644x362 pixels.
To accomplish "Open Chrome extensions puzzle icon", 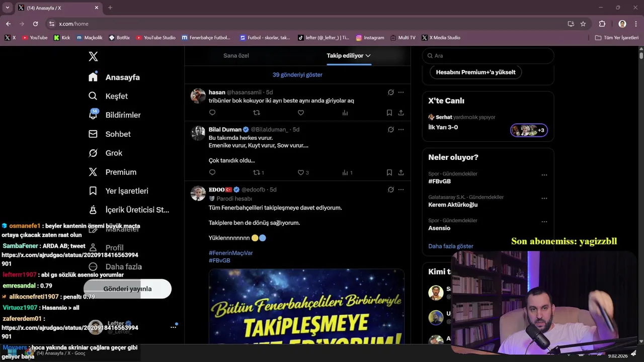I will 602,24.
